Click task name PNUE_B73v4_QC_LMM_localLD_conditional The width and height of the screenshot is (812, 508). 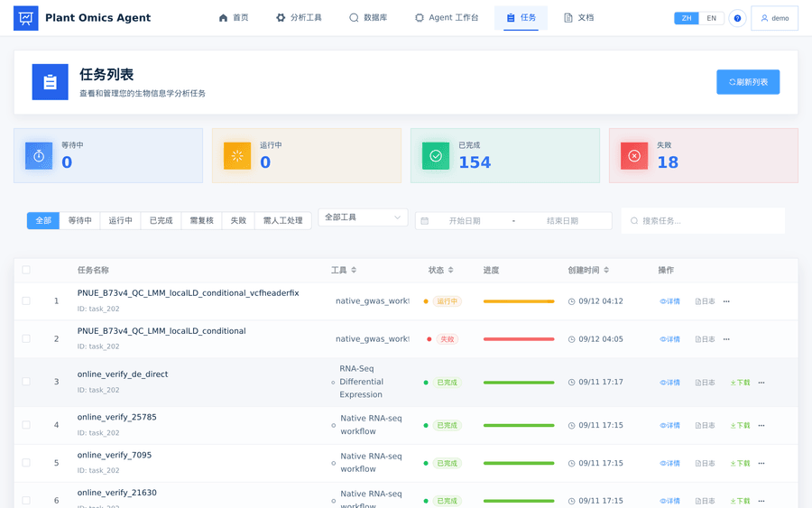pyautogui.click(x=161, y=331)
